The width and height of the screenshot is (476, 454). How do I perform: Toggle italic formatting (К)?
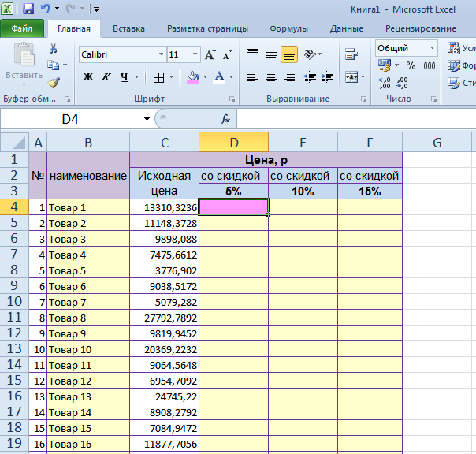[106, 77]
